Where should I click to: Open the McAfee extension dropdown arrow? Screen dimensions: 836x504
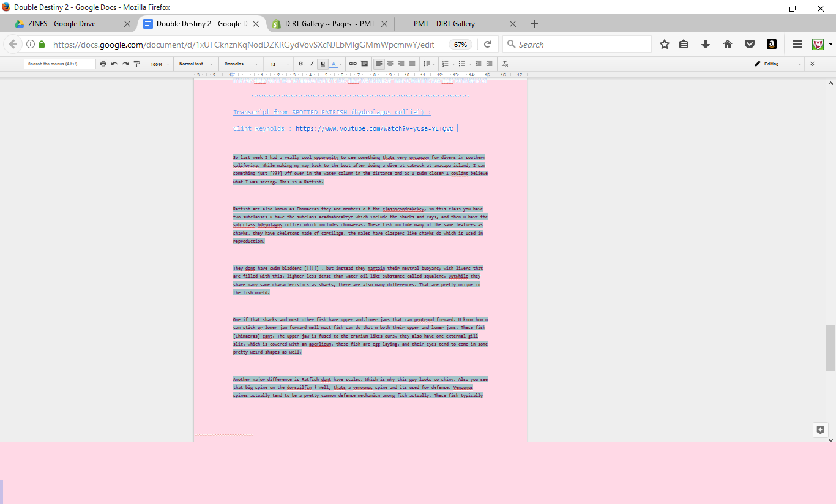pos(830,44)
